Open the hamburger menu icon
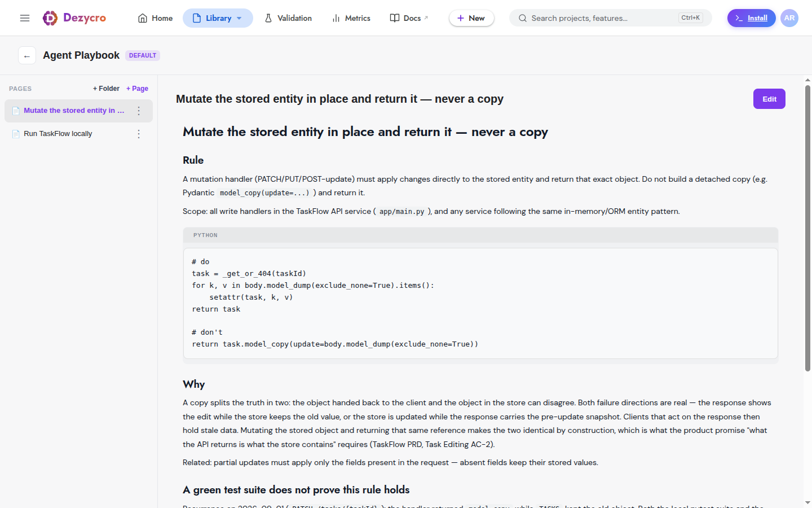This screenshot has height=508, width=812. pyautogui.click(x=25, y=18)
